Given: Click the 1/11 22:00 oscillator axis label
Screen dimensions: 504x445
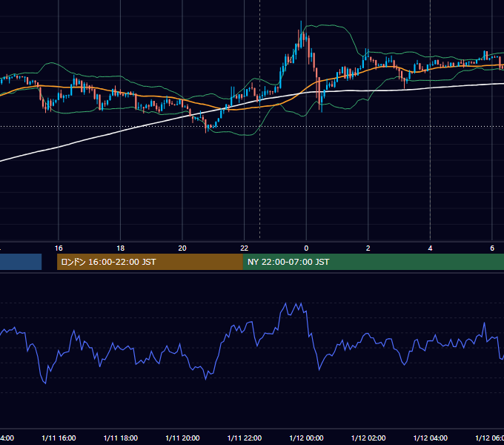Looking at the screenshot, I should coord(245,438).
